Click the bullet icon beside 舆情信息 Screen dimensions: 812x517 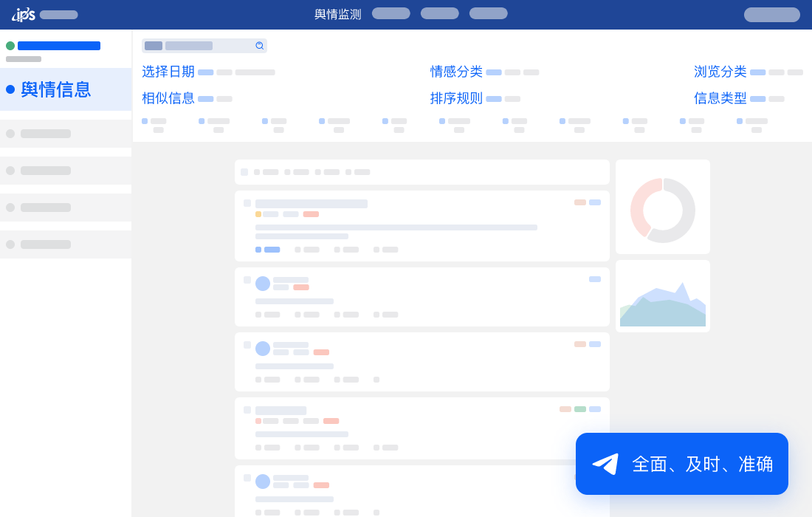tap(10, 89)
